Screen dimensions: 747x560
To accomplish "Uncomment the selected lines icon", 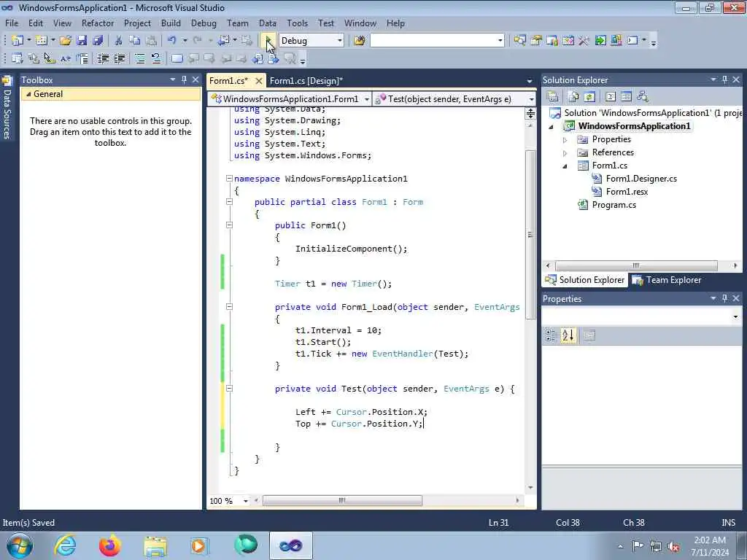I will click(x=156, y=58).
